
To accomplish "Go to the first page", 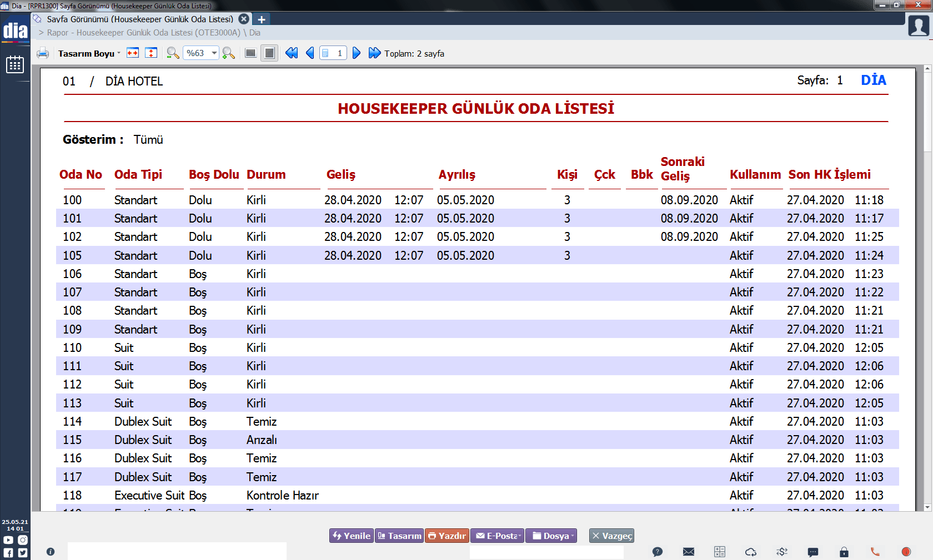I will coord(292,53).
